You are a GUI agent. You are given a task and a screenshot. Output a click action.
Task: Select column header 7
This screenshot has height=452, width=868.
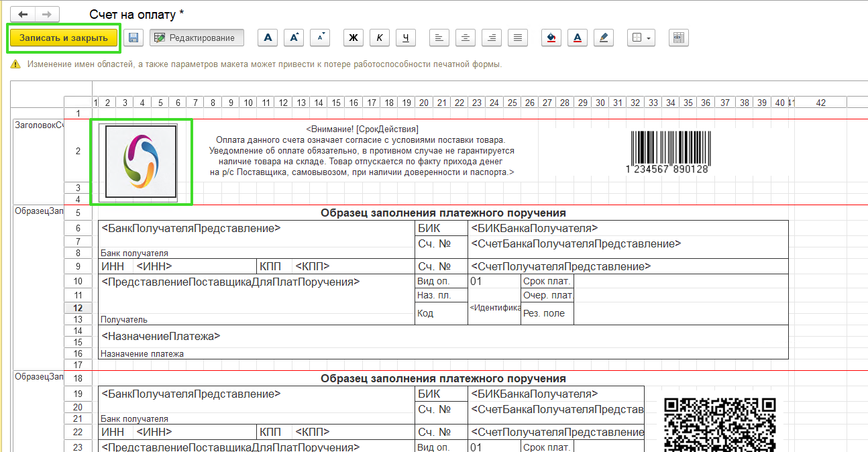coord(195,103)
